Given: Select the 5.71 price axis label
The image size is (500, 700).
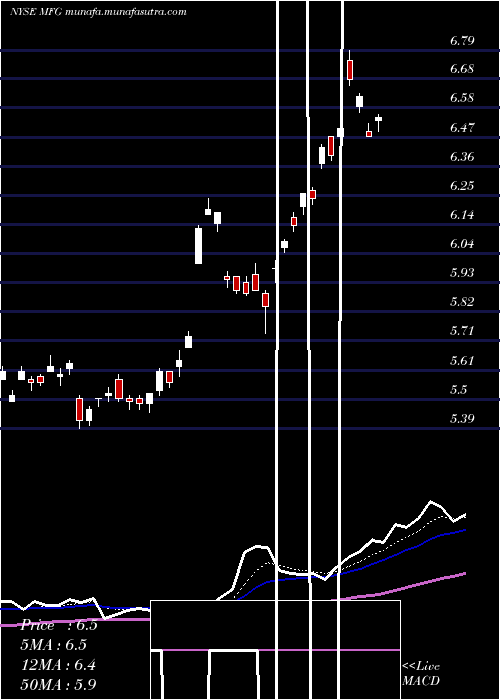Looking at the screenshot, I should (x=462, y=331).
